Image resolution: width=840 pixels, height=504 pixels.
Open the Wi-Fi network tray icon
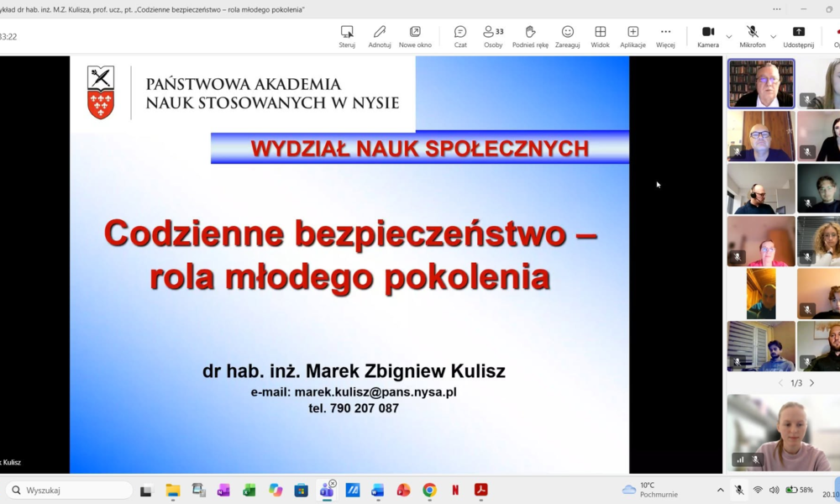(x=758, y=490)
